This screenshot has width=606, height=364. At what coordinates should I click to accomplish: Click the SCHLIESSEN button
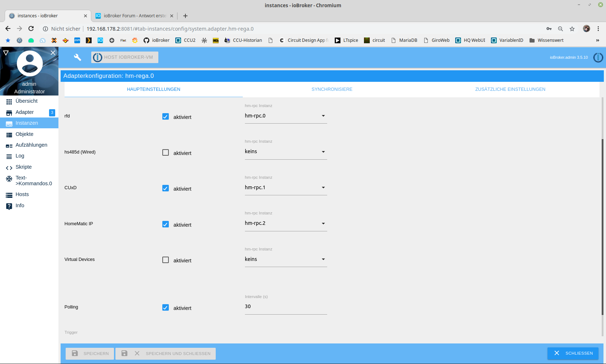(x=573, y=353)
